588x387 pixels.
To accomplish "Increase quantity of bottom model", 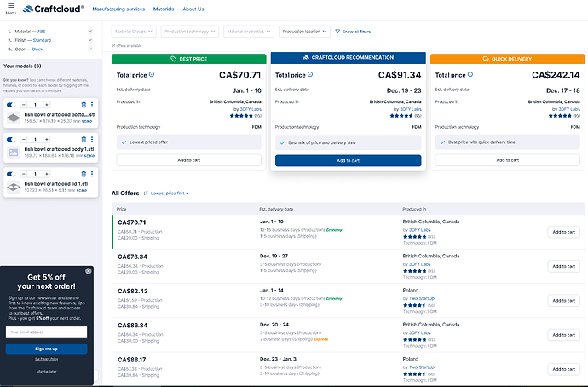I will 47,105.
